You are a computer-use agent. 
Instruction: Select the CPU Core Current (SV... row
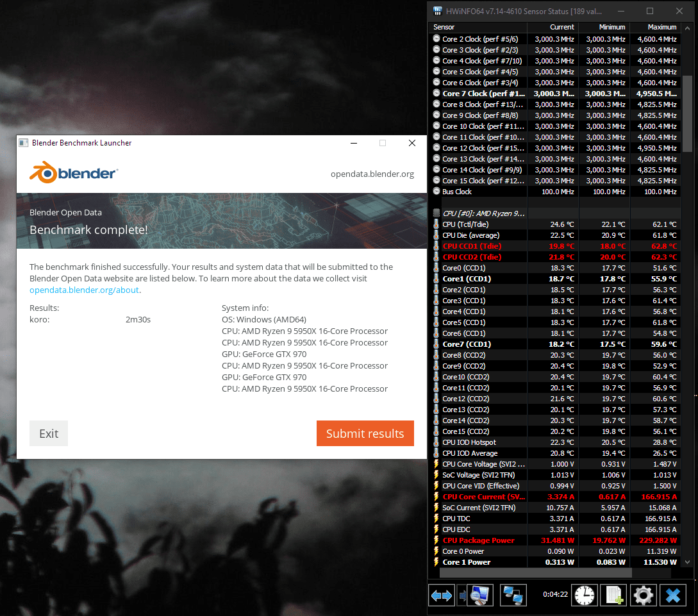pos(554,497)
